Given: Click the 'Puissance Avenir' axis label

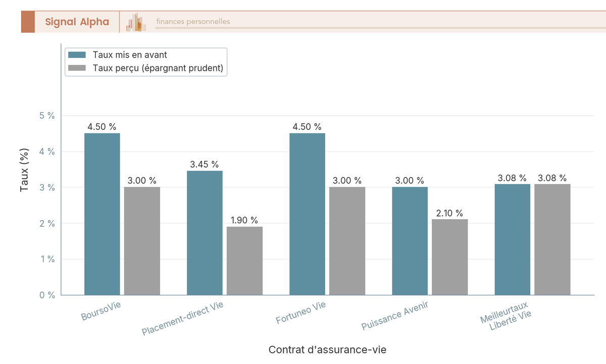Looking at the screenshot, I should click(395, 317).
